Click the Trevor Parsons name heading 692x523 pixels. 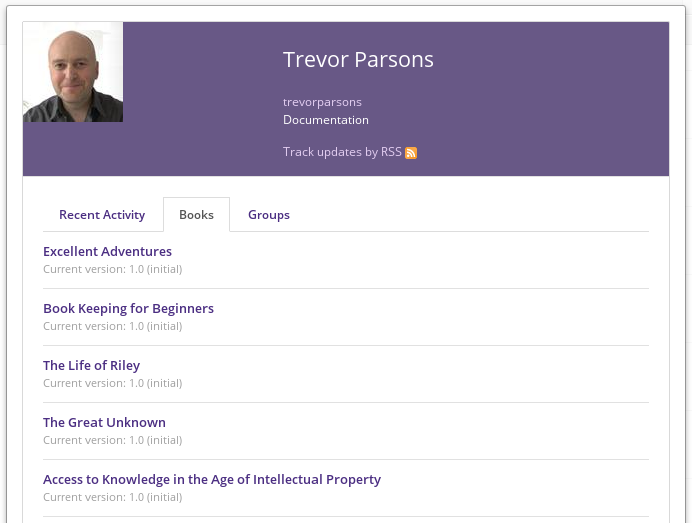coord(358,60)
